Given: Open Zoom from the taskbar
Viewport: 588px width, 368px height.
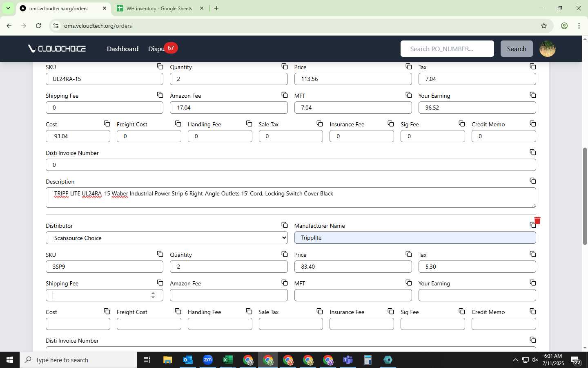Looking at the screenshot, I should point(207,360).
